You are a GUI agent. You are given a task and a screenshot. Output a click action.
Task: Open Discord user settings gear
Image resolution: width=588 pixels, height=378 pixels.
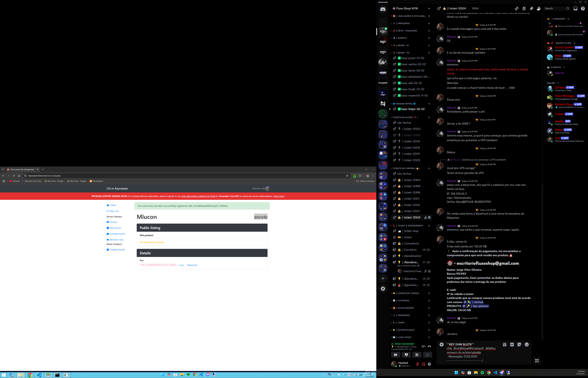tap(429, 364)
